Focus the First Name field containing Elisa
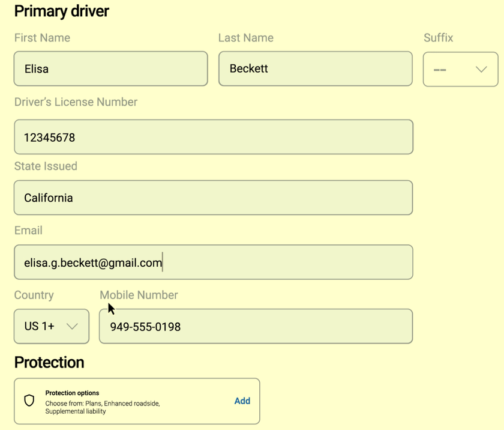504x430 pixels. pos(110,68)
